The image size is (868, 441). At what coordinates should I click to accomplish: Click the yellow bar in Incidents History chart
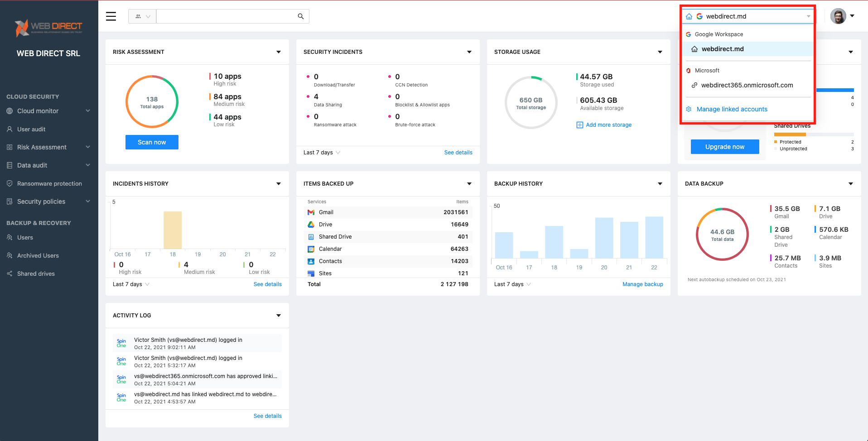[x=173, y=230]
